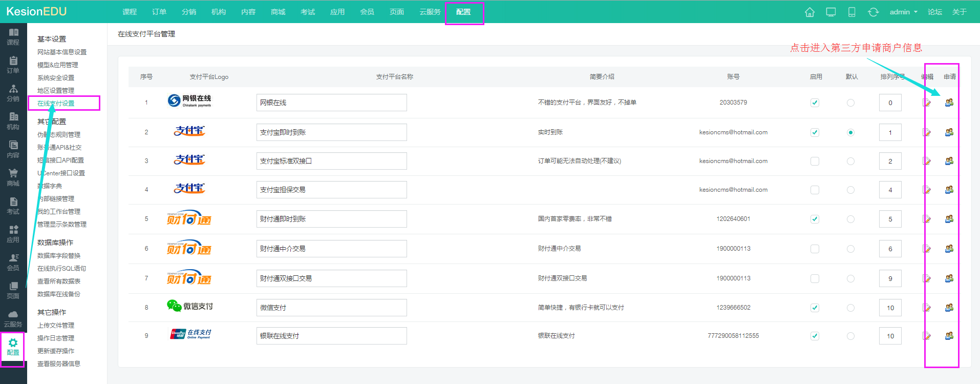Viewport: 980px width, 384px height.
Task: Open the 数据库在线备份 sidebar link
Action: [59, 294]
